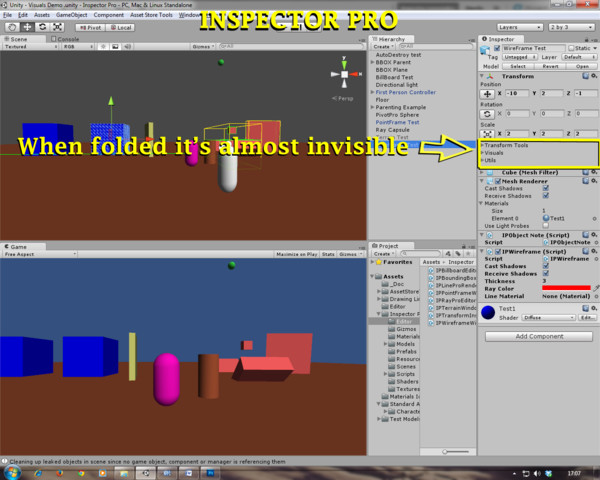Toggle the WireFrame Test active checkbox
The height and width of the screenshot is (480, 600).
[497, 48]
